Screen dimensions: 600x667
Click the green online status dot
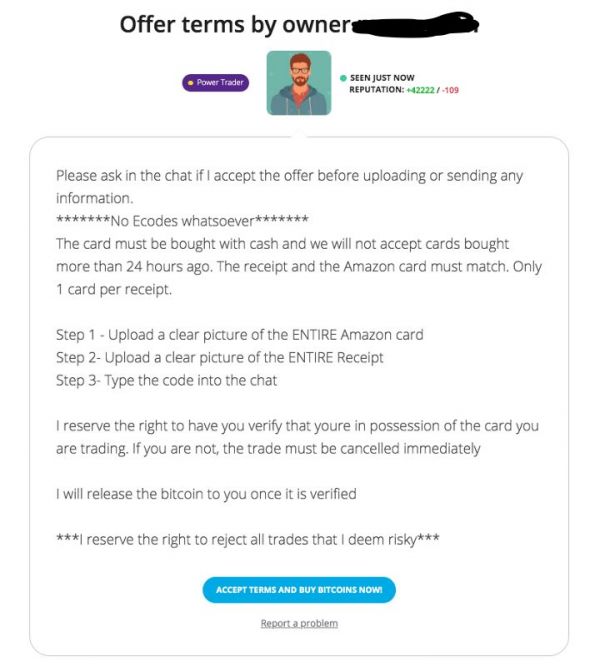[x=342, y=77]
